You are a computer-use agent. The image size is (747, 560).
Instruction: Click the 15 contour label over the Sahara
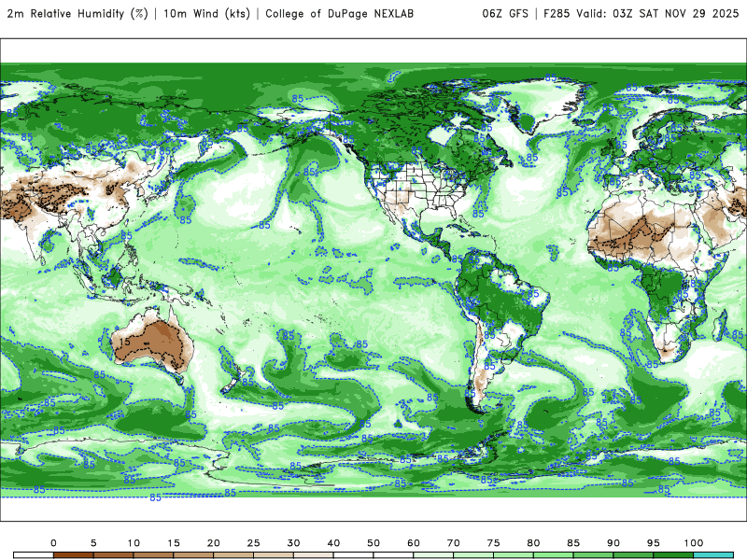click(x=627, y=245)
